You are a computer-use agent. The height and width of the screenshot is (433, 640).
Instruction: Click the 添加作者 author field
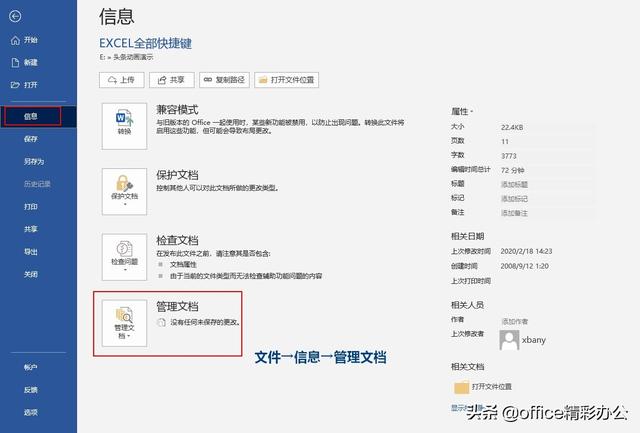click(514, 322)
